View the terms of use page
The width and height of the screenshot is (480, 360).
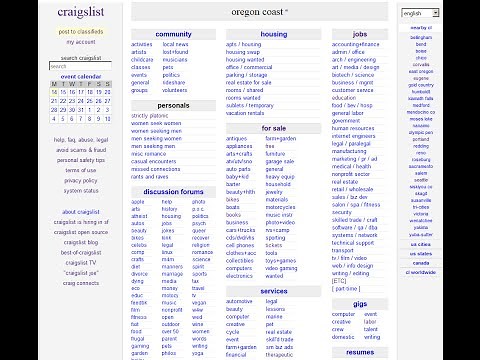(81, 170)
